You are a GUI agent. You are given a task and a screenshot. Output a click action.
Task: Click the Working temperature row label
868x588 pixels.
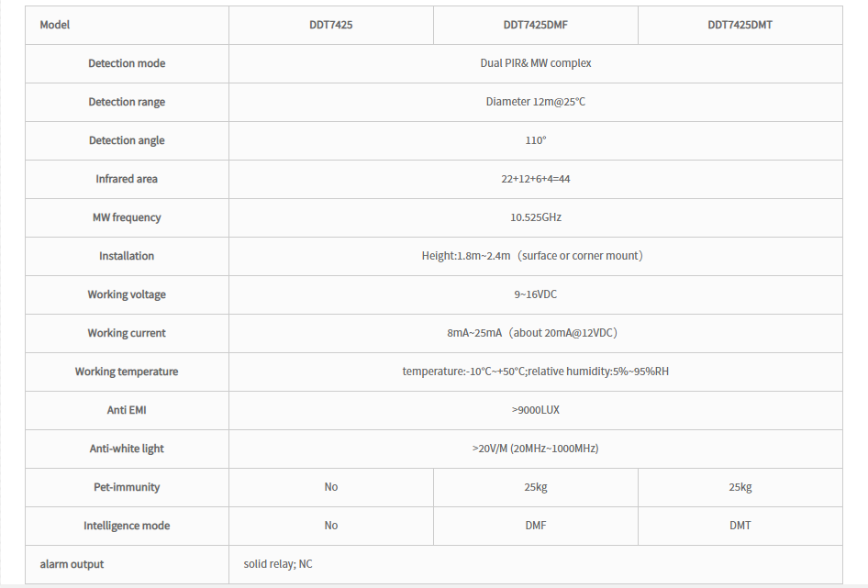pos(127,372)
